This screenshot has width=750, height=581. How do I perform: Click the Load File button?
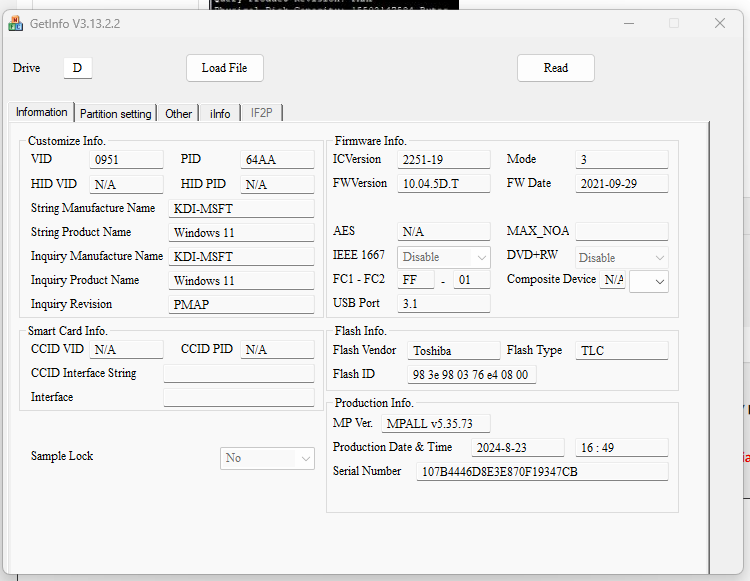tap(225, 68)
